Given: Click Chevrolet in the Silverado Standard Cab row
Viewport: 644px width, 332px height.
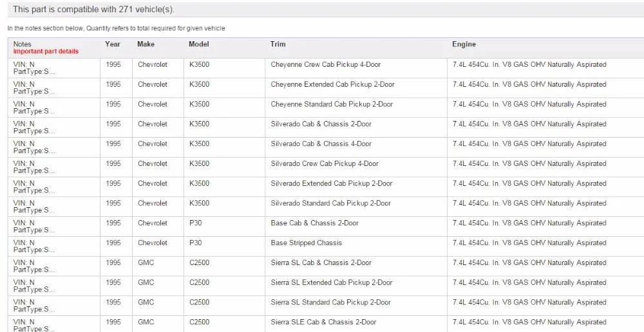Looking at the screenshot, I should [153, 203].
